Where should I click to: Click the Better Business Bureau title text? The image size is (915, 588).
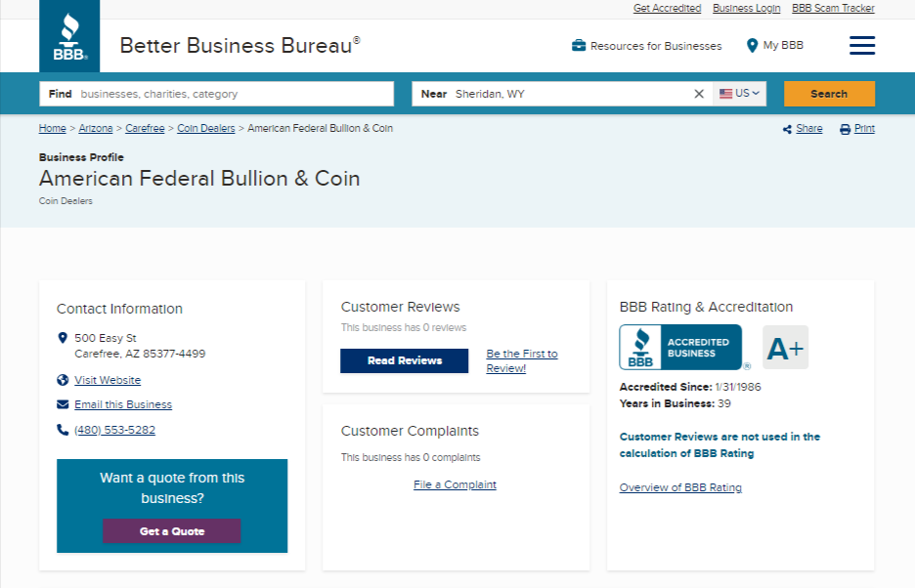240,46
